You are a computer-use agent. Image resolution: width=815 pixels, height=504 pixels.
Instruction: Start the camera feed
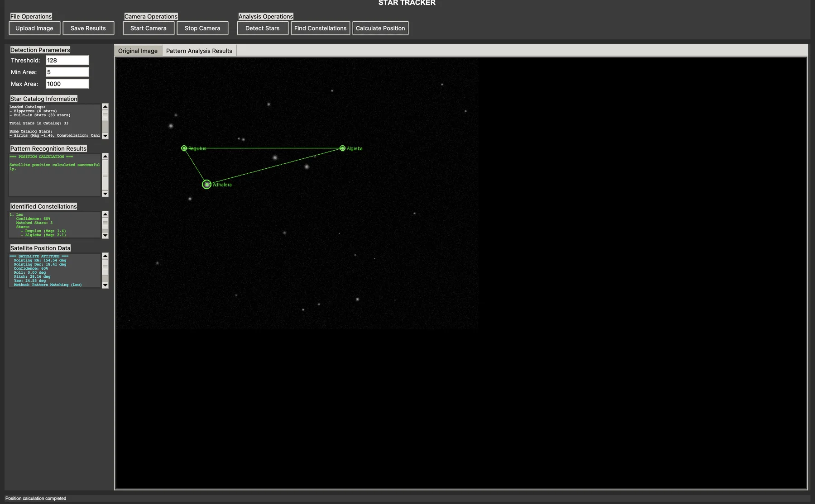click(x=149, y=28)
